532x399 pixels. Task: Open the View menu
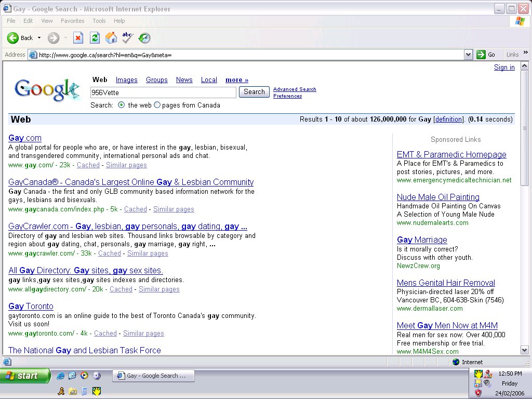pyautogui.click(x=47, y=21)
